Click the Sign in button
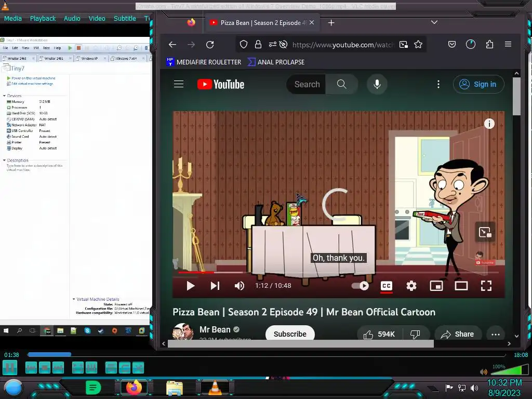This screenshot has height=399, width=532. (x=478, y=84)
